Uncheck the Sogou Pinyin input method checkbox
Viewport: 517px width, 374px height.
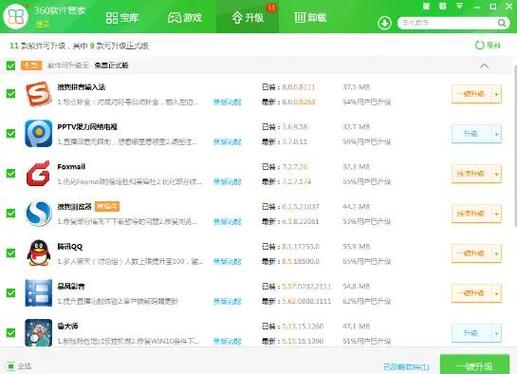click(11, 93)
